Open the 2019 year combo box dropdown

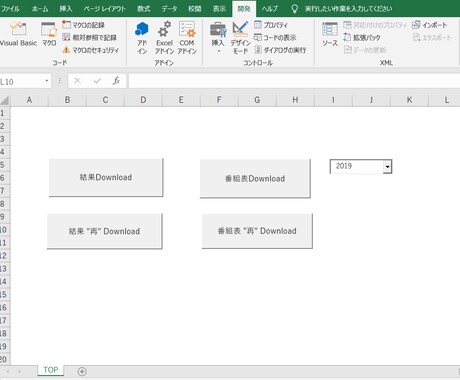(x=387, y=166)
